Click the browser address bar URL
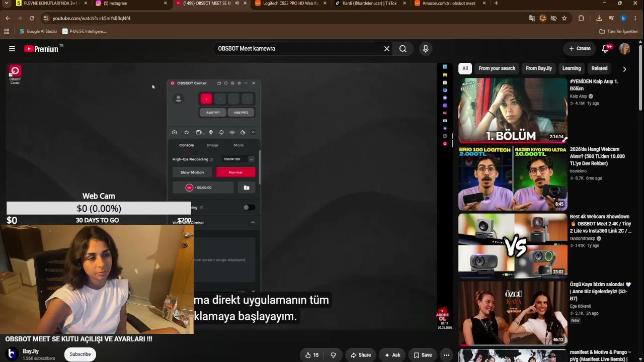 [x=92, y=18]
